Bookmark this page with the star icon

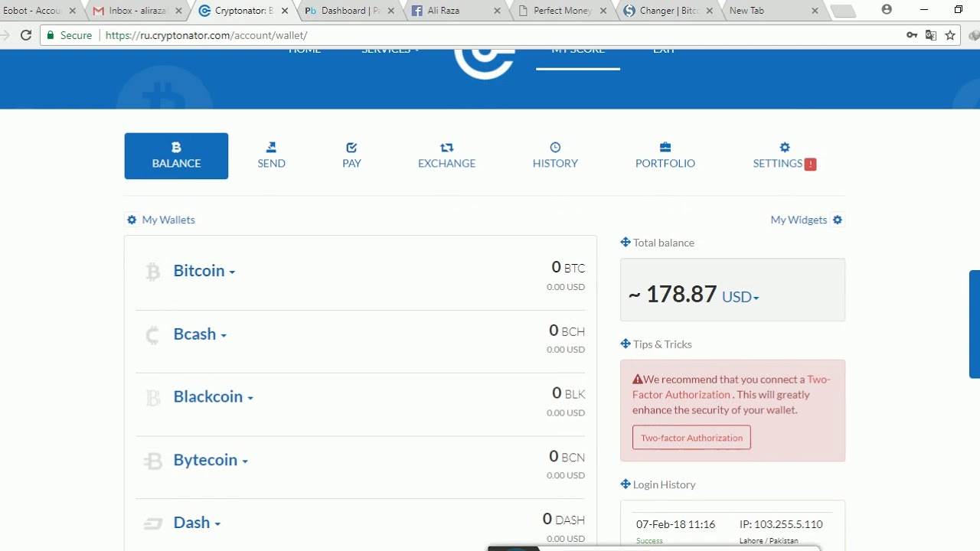(x=950, y=35)
